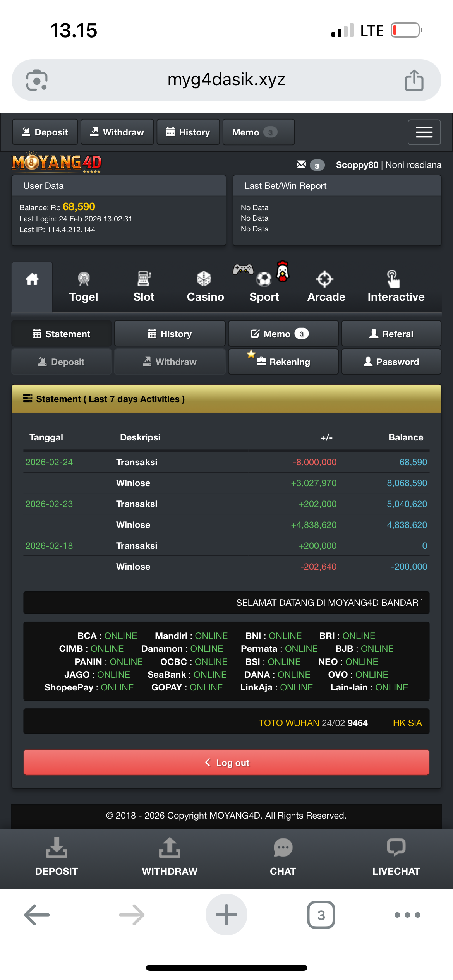Tap the bottom WITHDRAW icon
The image size is (453, 980).
pyautogui.click(x=170, y=857)
